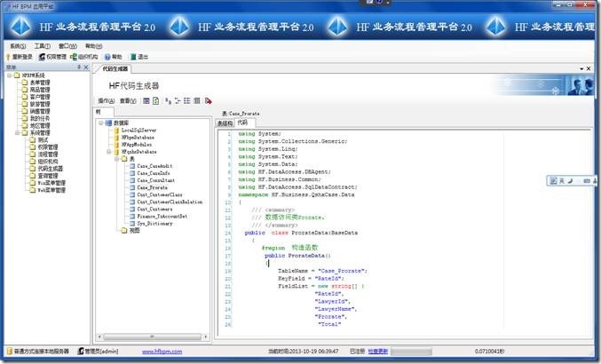Click the first table-window icon in generator toolbar
Viewport: 601px width, 364px height.
point(146,101)
